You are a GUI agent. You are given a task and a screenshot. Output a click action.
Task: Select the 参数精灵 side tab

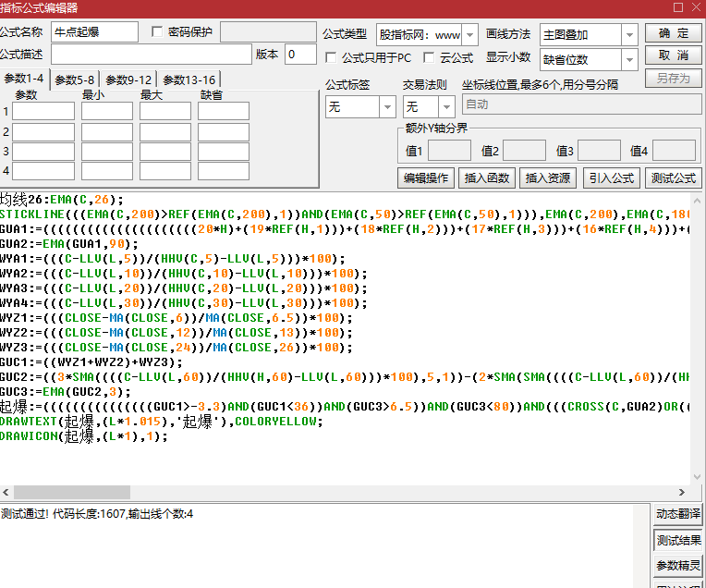(678, 566)
